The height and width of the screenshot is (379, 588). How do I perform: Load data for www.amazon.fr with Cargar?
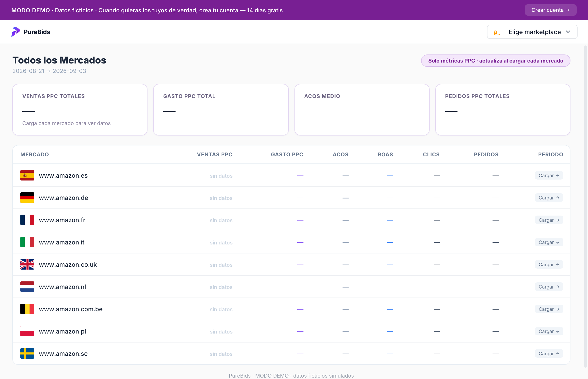pyautogui.click(x=549, y=220)
